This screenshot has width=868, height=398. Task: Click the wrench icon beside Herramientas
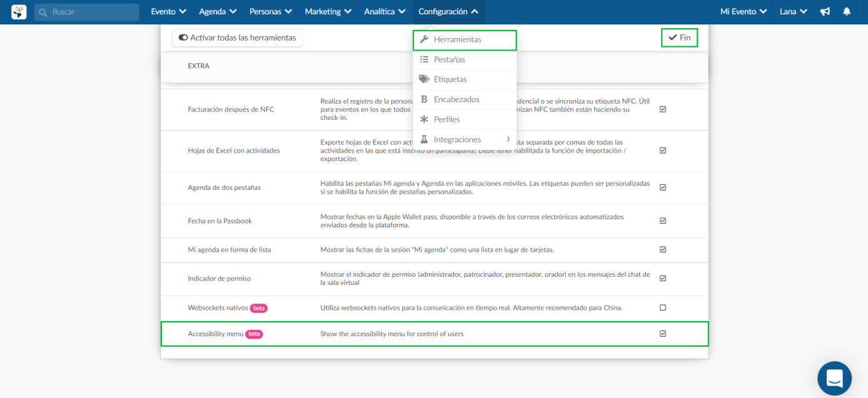[423, 39]
